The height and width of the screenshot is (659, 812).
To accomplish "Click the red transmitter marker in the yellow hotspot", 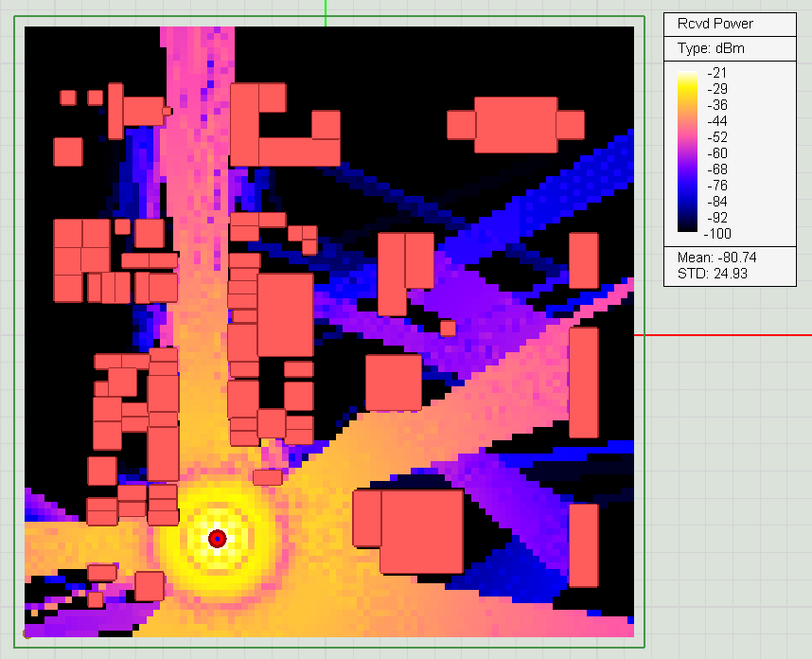I will pyautogui.click(x=218, y=539).
